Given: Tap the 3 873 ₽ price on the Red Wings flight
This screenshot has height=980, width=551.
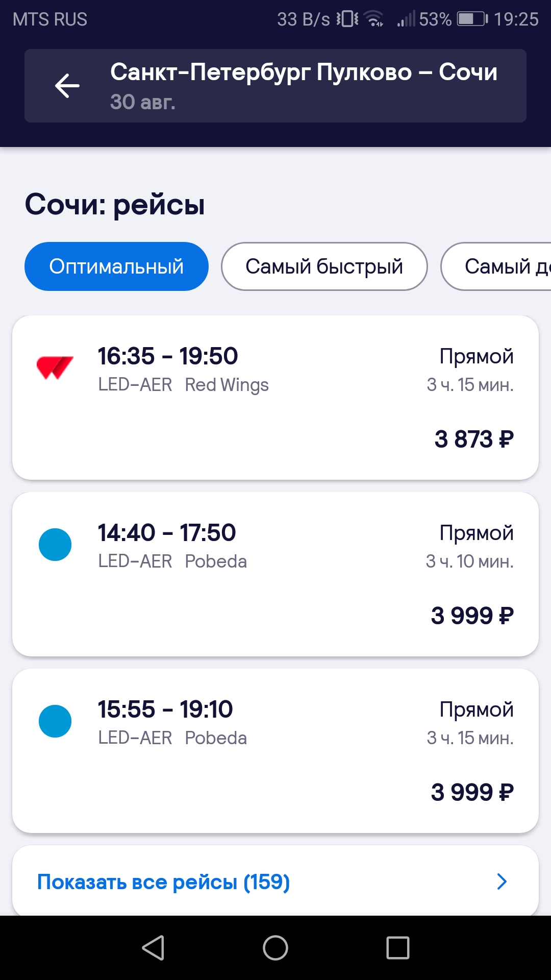Looking at the screenshot, I should coord(474,439).
